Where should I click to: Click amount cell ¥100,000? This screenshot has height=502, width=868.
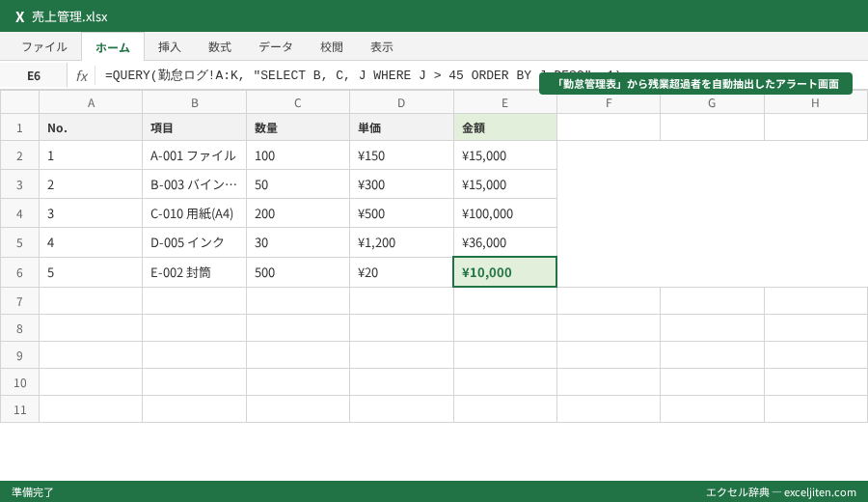click(504, 213)
